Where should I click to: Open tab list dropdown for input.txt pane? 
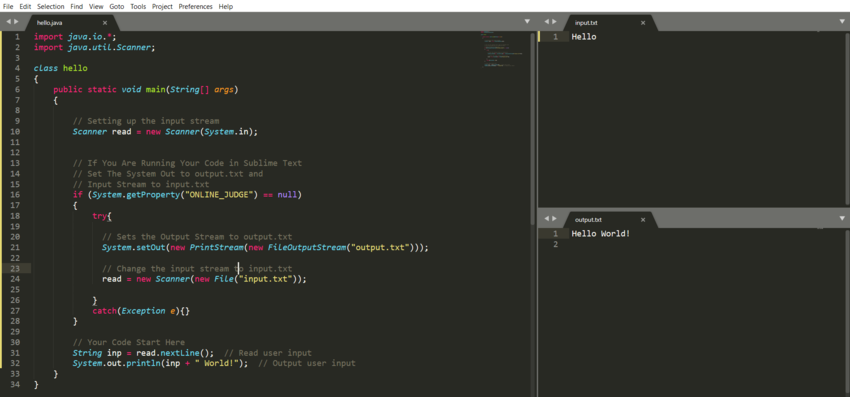(x=842, y=22)
